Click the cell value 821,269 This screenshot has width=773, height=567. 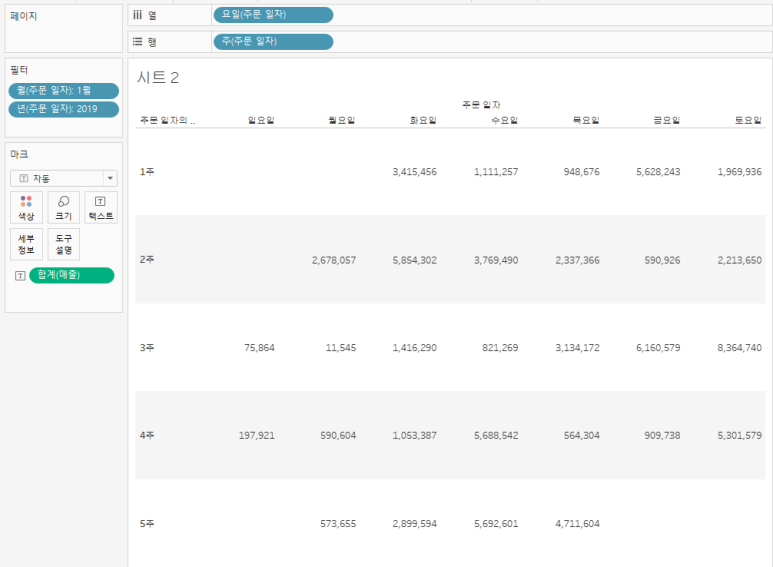(x=500, y=348)
